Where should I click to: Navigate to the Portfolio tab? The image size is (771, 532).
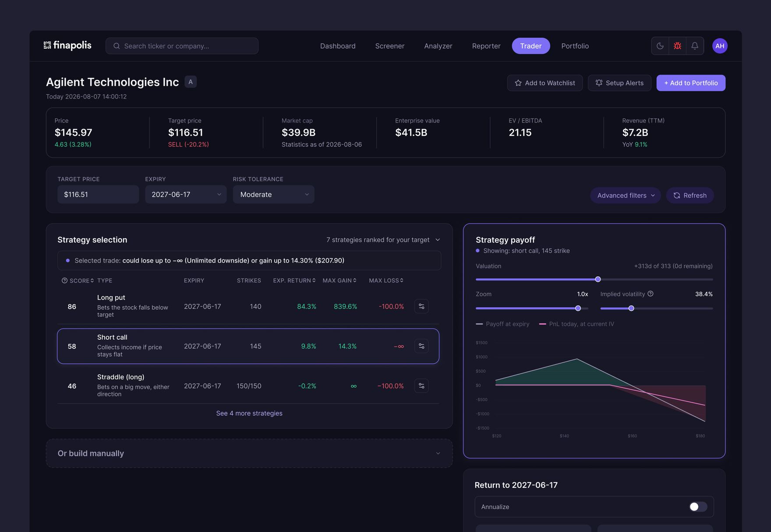[x=575, y=46]
